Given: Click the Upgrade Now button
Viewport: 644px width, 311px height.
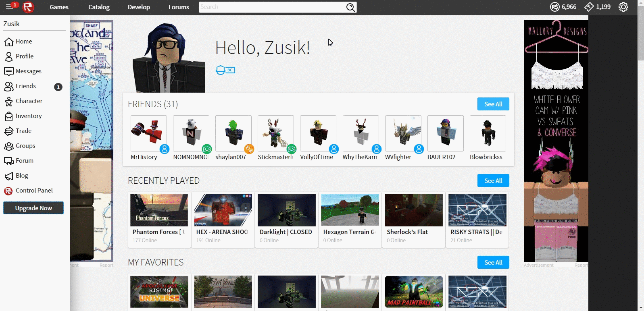Looking at the screenshot, I should (33, 208).
